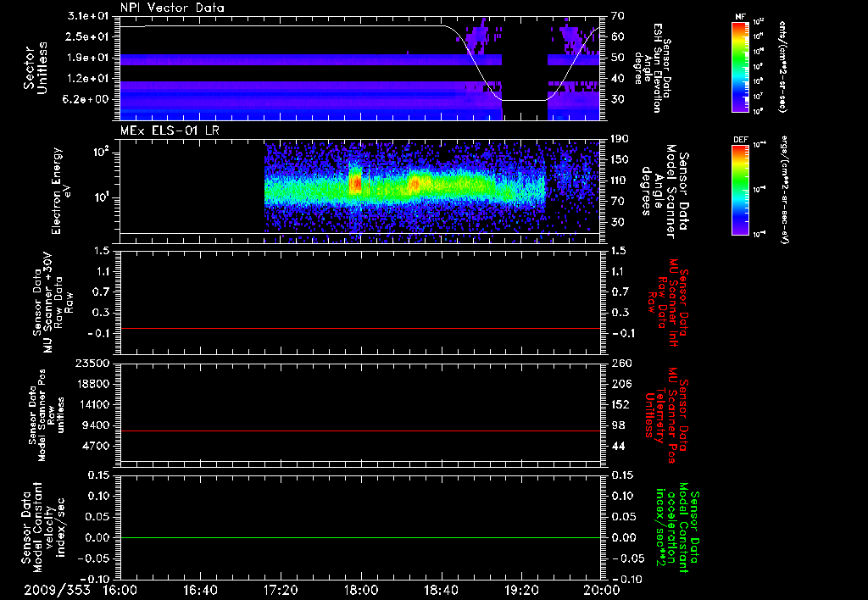This screenshot has width=868, height=600.
Task: Click the 18:00 time axis label
Action: point(361,590)
